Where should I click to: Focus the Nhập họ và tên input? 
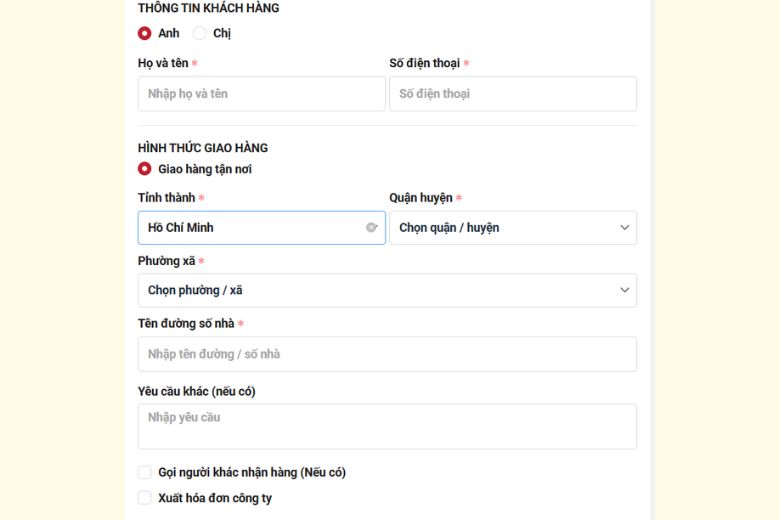coord(261,94)
